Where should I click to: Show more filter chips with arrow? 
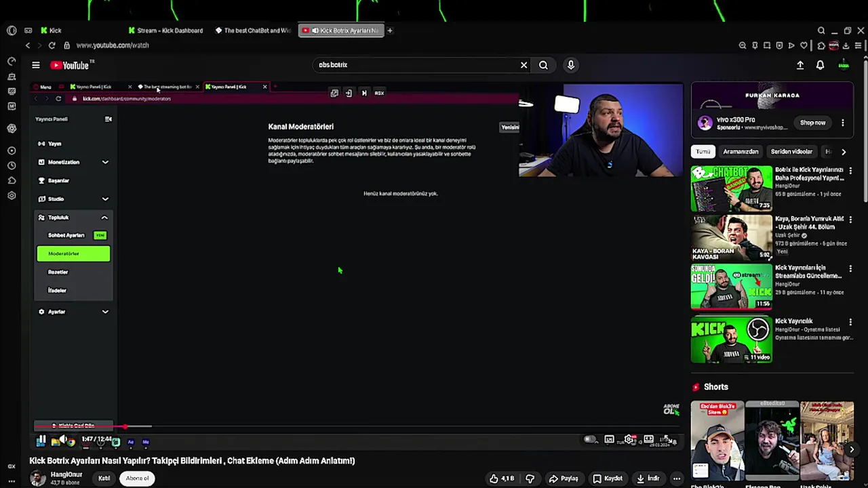click(x=844, y=152)
